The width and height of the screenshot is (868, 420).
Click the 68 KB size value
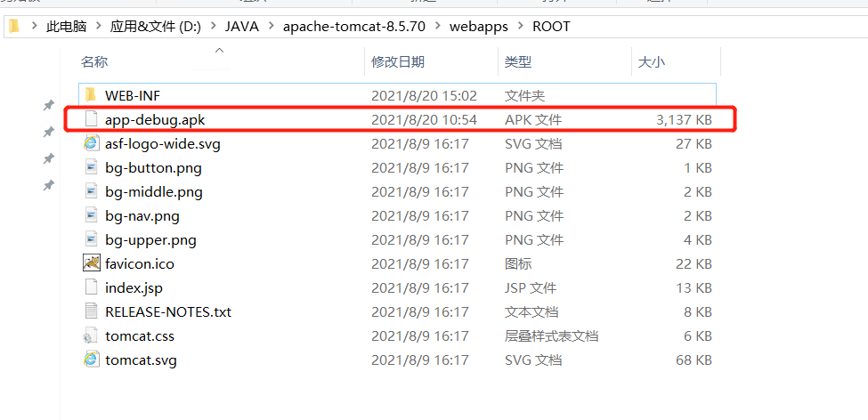point(694,360)
